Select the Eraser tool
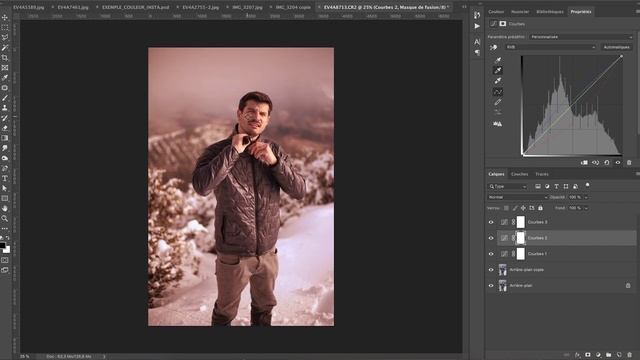The image size is (640, 360). point(5,128)
